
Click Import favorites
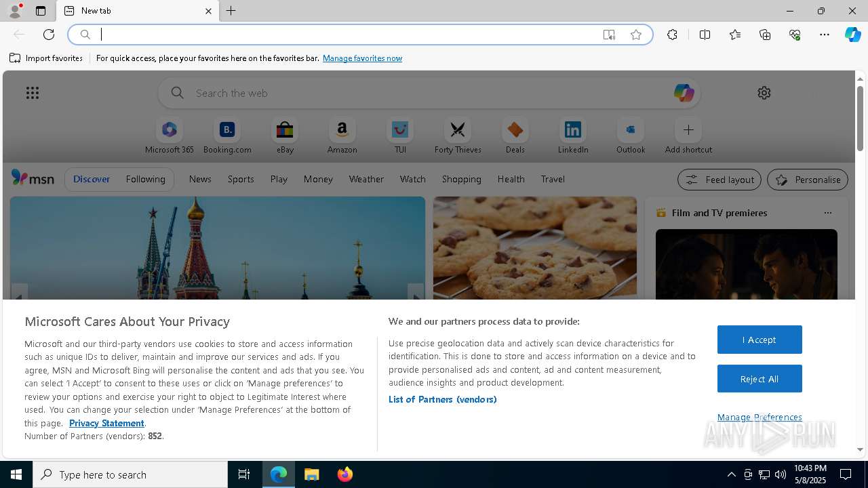tap(46, 58)
